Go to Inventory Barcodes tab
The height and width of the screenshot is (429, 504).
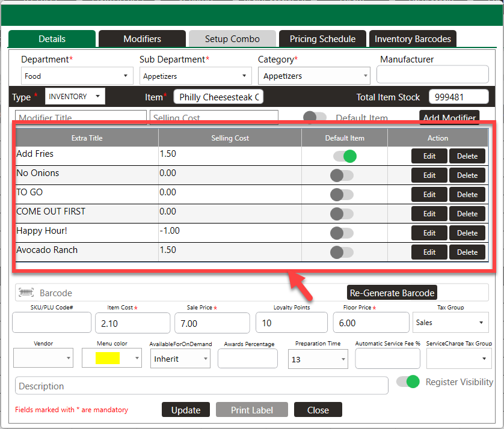(413, 39)
